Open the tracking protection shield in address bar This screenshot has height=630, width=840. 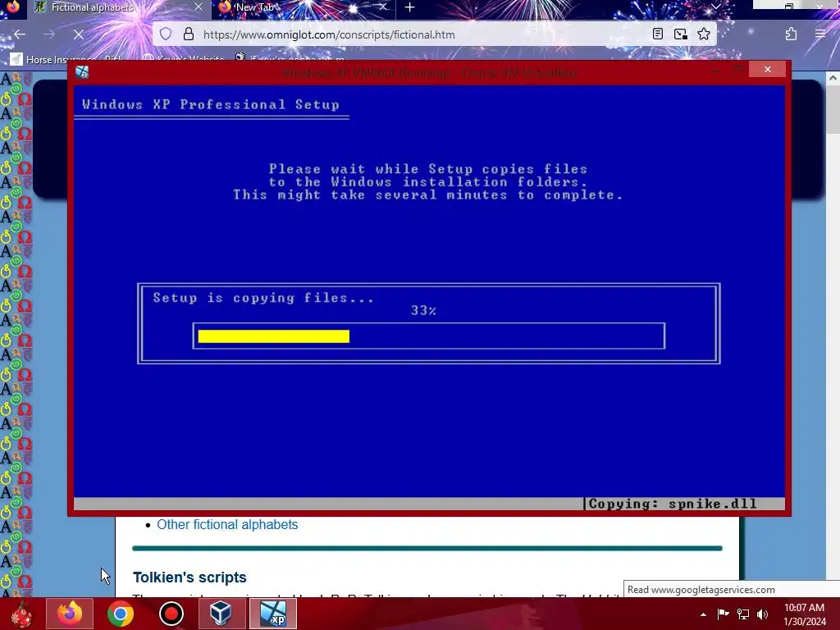[166, 34]
